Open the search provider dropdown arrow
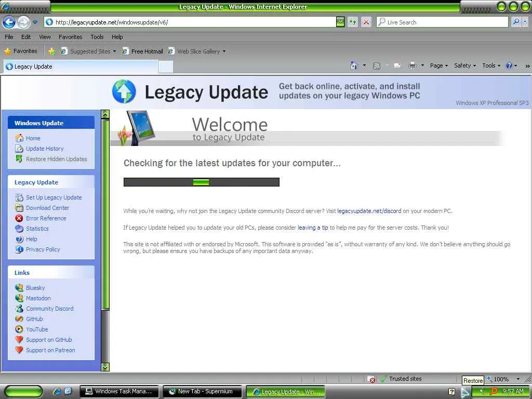 (x=525, y=22)
